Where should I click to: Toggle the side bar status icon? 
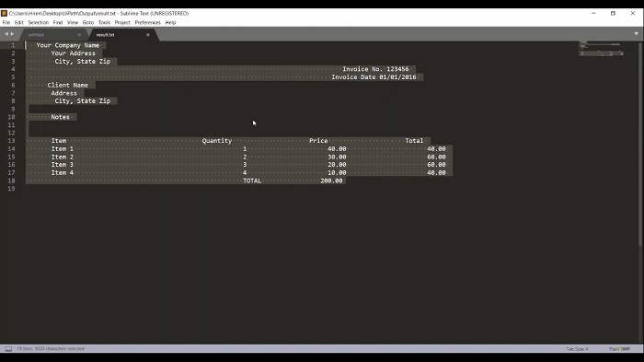point(8,349)
